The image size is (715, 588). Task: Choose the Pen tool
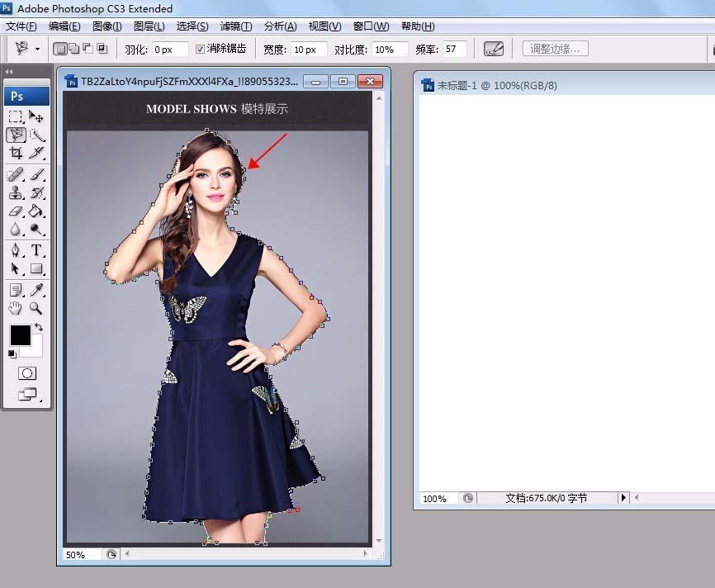coord(16,250)
